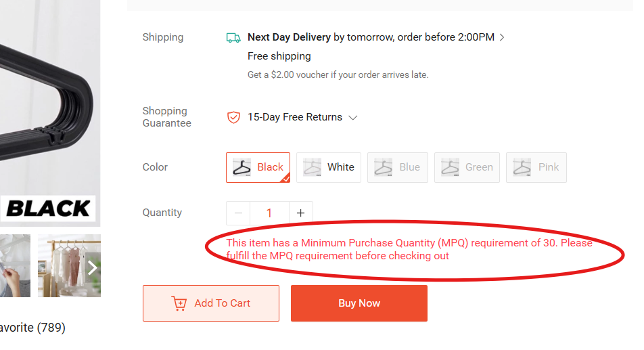Show next product thumbnail with arrow

click(93, 267)
